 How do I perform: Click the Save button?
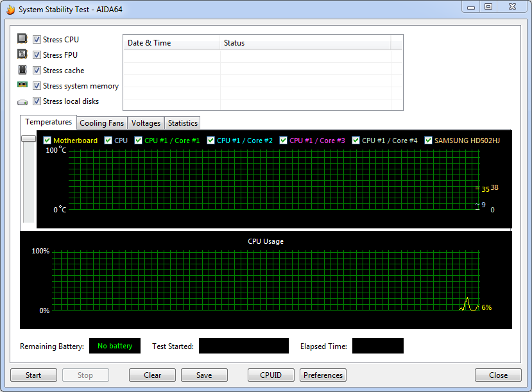(204, 375)
